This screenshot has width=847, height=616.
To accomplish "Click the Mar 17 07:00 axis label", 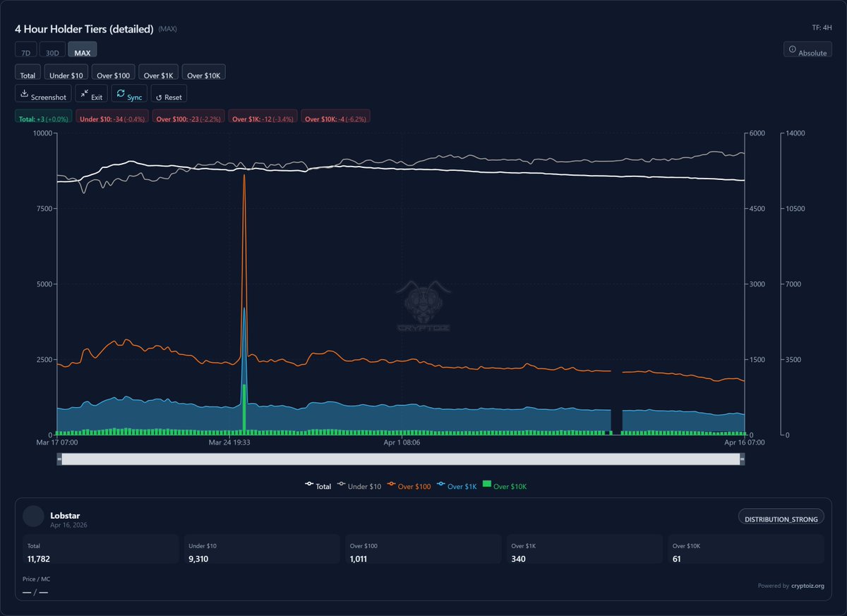I will (x=58, y=442).
